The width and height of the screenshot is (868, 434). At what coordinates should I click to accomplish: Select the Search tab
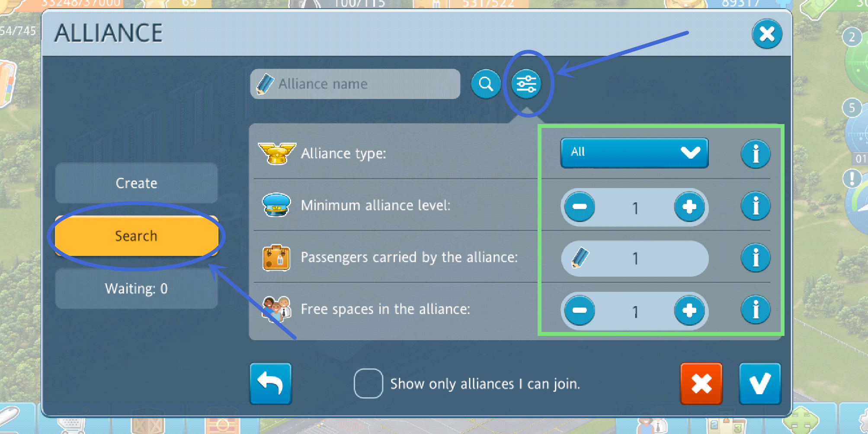136,236
